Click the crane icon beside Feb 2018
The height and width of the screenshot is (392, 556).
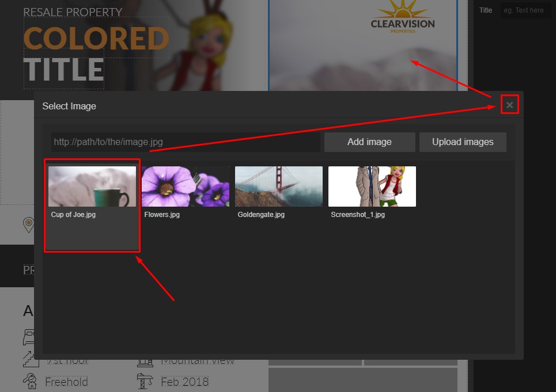click(145, 381)
